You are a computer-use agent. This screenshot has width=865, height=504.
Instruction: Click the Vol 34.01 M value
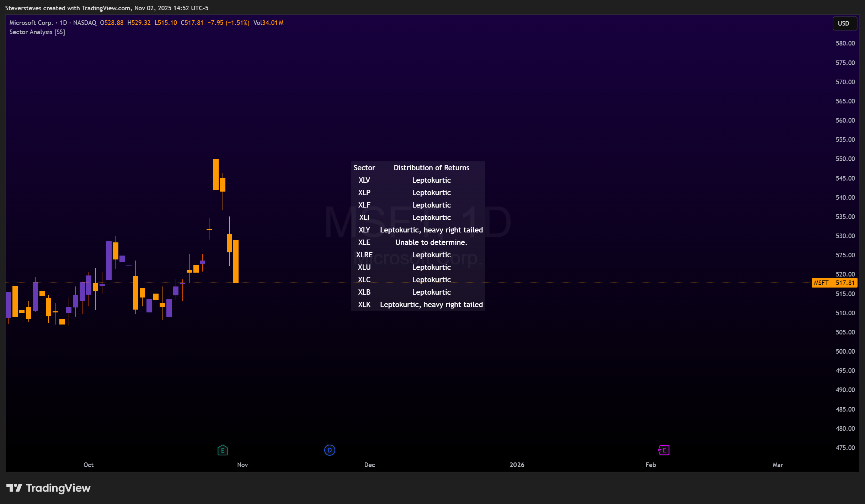click(x=268, y=23)
